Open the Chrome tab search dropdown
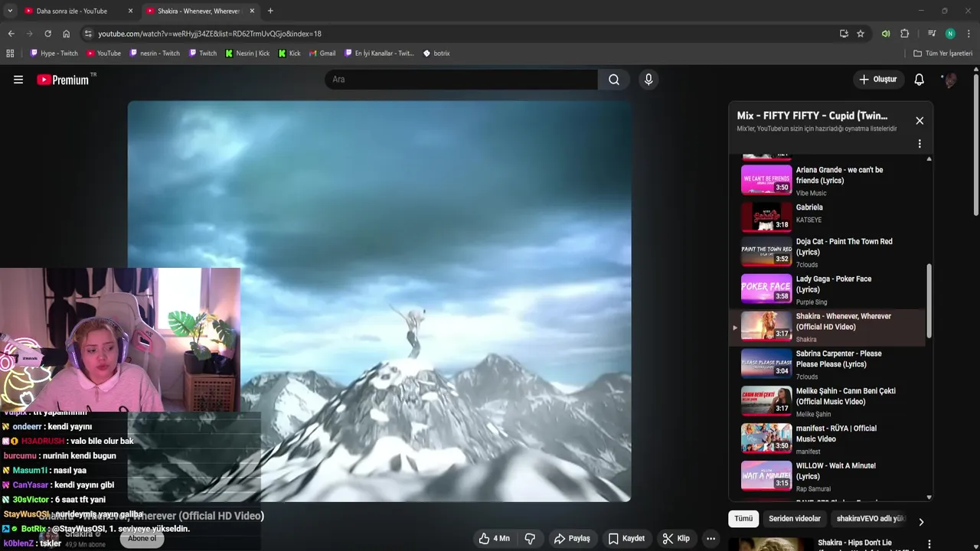980x551 pixels. [9, 11]
